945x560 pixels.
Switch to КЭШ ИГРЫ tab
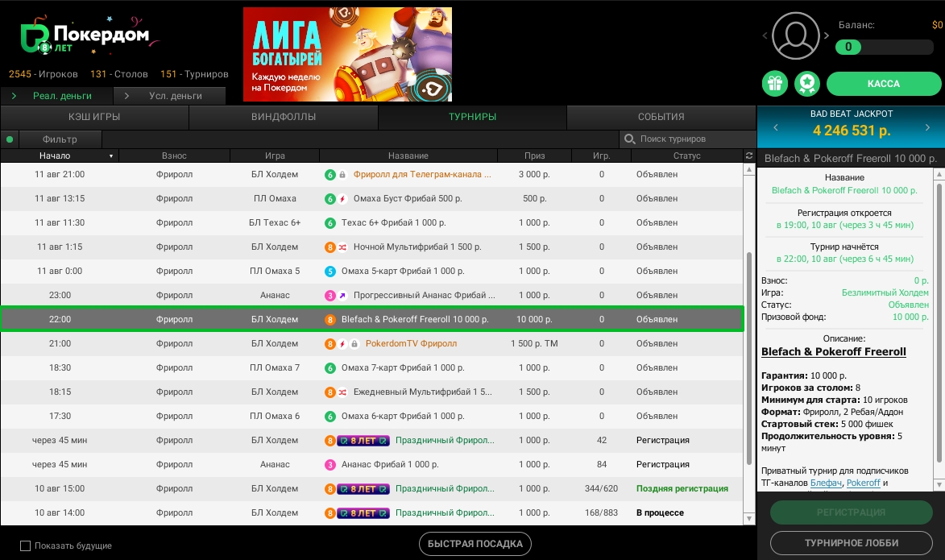click(x=94, y=117)
